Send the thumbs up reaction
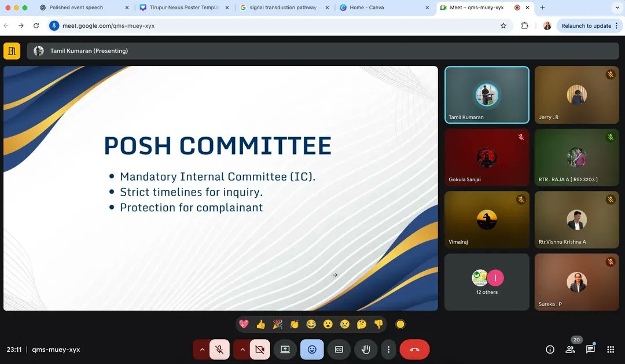Viewport: 625px width, 364px height. (x=260, y=324)
